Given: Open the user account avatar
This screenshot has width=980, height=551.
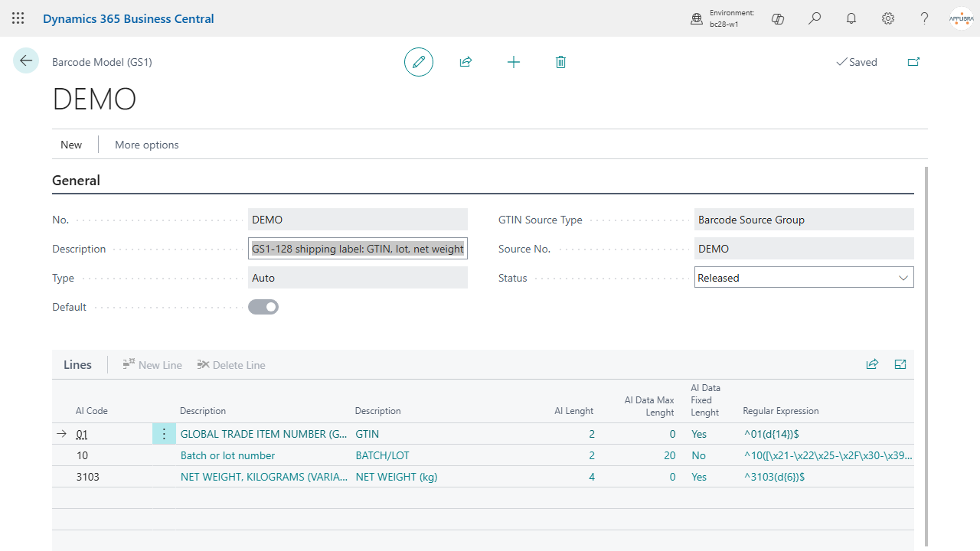Looking at the screenshot, I should coord(961,18).
